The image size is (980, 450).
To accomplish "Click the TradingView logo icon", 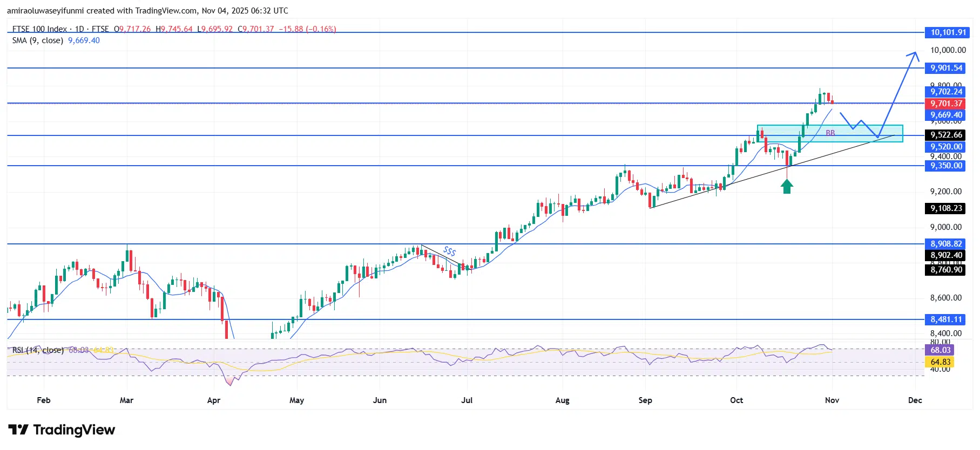I will tap(18, 430).
